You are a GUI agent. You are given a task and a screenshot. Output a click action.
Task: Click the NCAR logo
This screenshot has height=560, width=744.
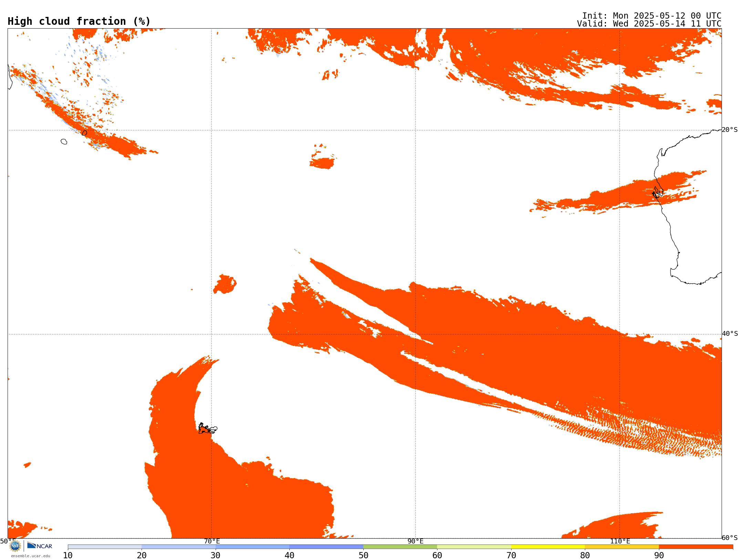click(40, 546)
